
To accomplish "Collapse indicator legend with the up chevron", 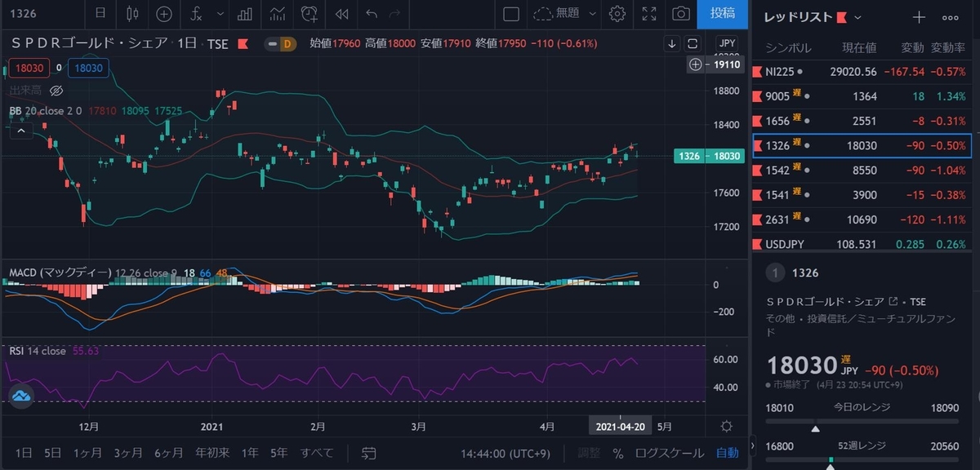I will pos(21,129).
